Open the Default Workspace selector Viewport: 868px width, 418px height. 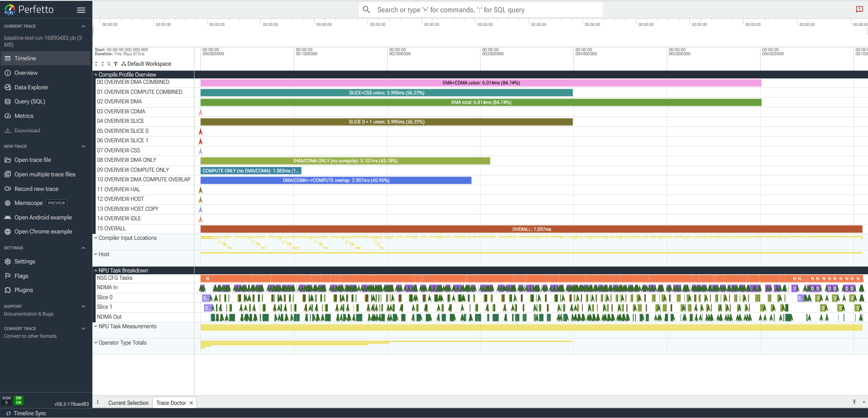(x=146, y=64)
